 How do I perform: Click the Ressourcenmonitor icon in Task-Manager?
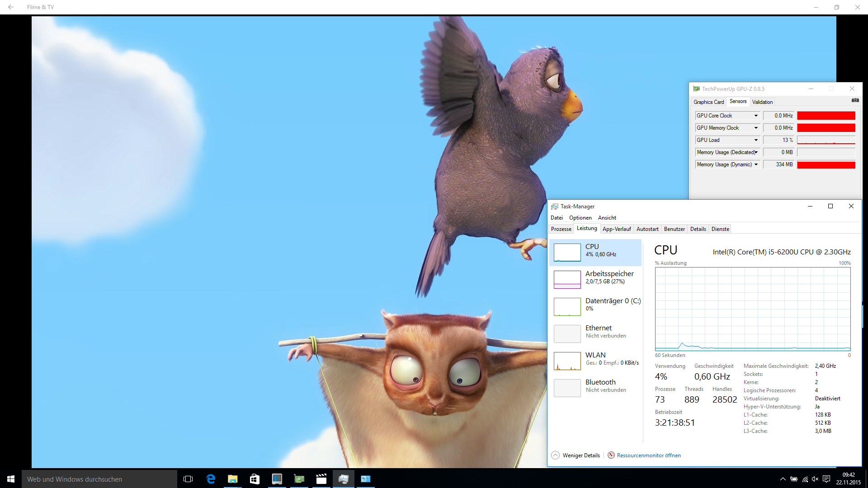pos(611,455)
